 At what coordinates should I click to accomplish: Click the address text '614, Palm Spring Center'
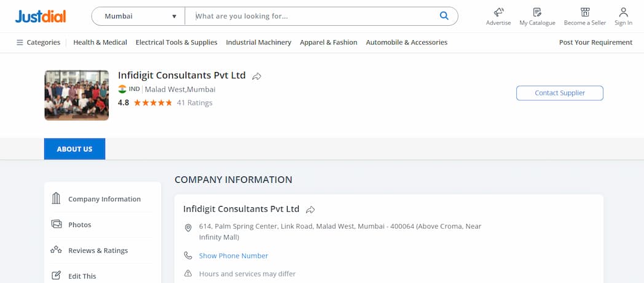340,231
